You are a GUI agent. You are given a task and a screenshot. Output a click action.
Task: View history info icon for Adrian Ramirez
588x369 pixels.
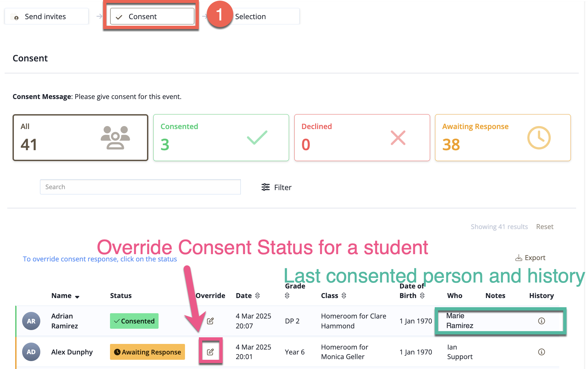pyautogui.click(x=541, y=321)
